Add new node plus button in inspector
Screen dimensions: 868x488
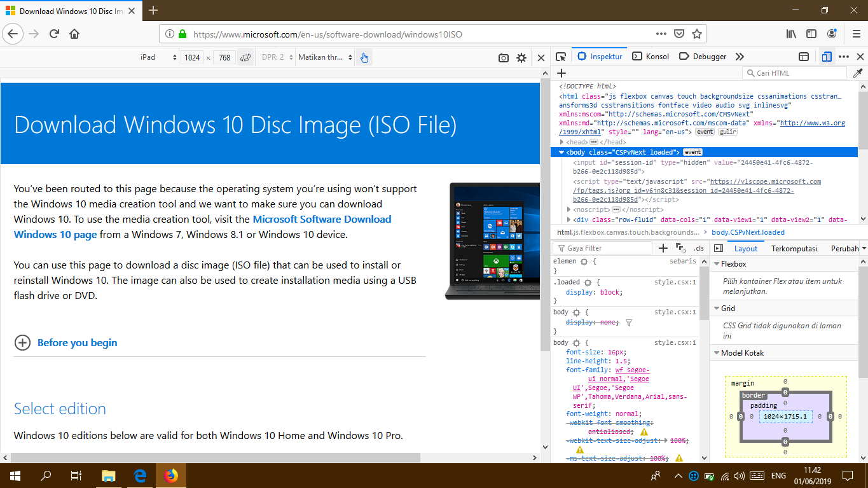click(x=561, y=73)
